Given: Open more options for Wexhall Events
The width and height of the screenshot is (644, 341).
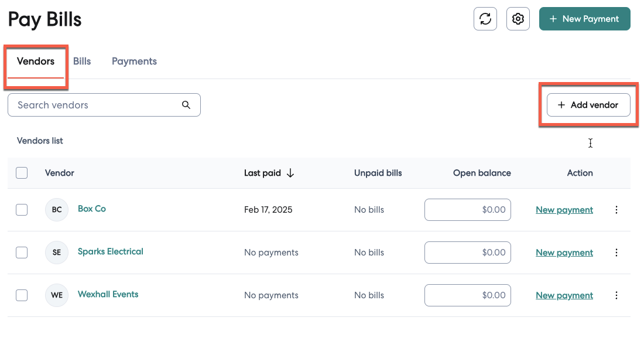Looking at the screenshot, I should [x=616, y=295].
